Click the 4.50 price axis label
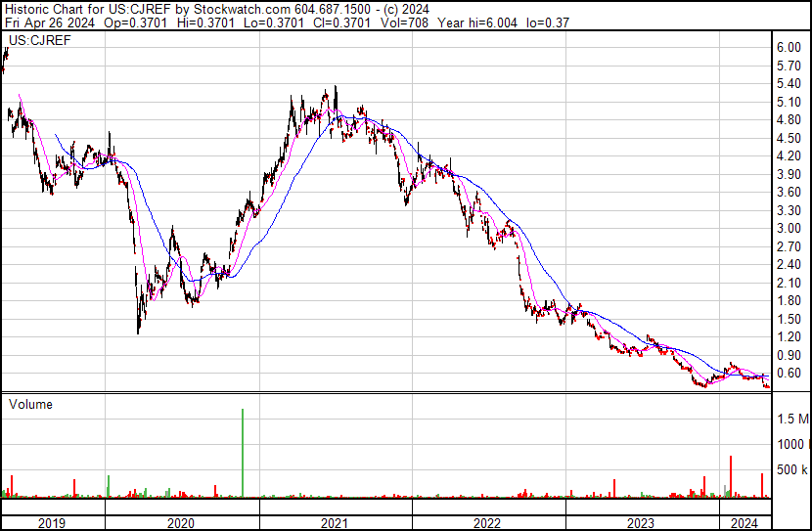 (x=789, y=138)
